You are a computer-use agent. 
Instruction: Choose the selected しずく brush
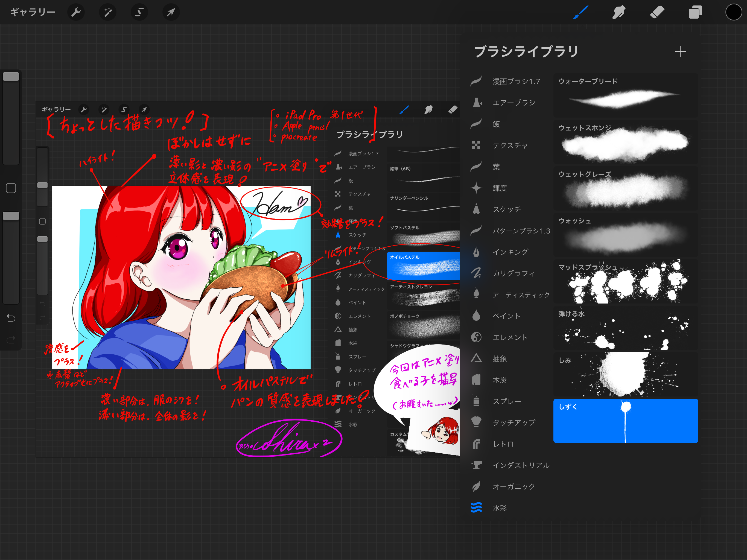tap(625, 421)
